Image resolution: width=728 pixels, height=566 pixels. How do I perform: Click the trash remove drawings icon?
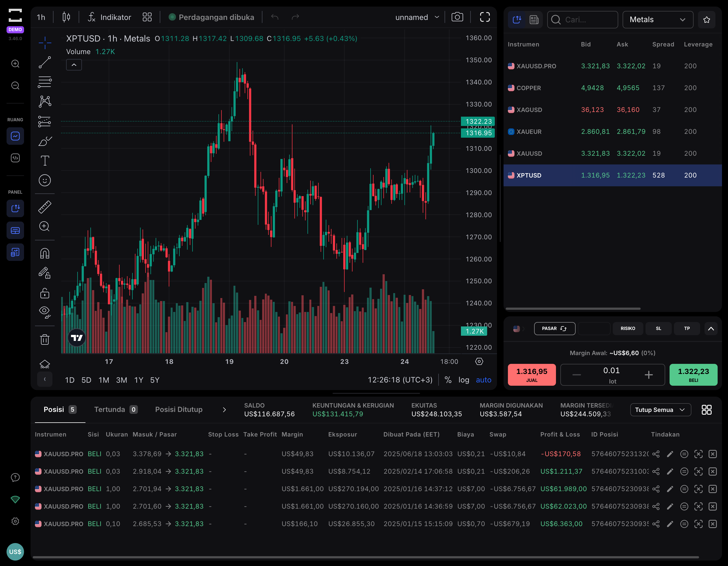coord(45,340)
